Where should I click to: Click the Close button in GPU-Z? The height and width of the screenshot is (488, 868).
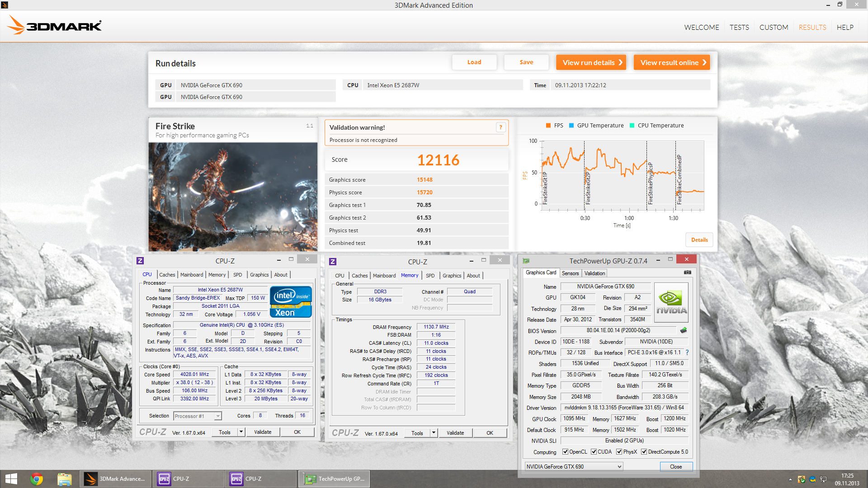pyautogui.click(x=676, y=467)
